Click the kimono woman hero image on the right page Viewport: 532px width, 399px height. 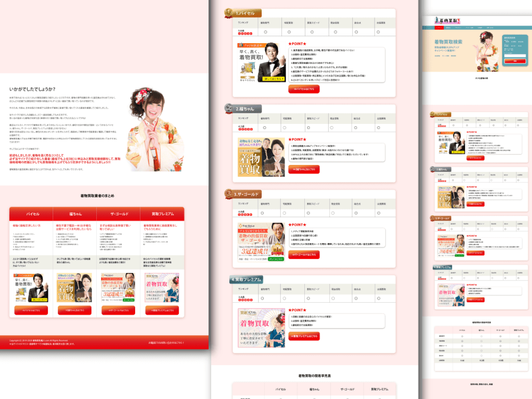pos(487,51)
